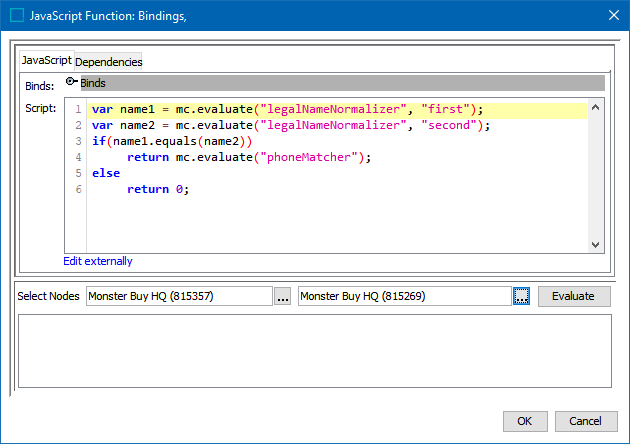Click the else keyword on line 5
This screenshot has height=444, width=630.
106,173
